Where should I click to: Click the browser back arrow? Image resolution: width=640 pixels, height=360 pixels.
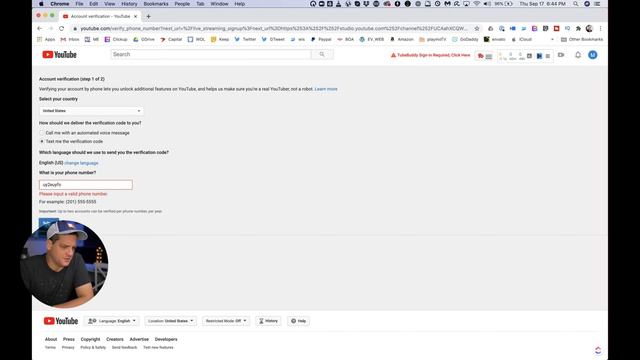(40, 29)
